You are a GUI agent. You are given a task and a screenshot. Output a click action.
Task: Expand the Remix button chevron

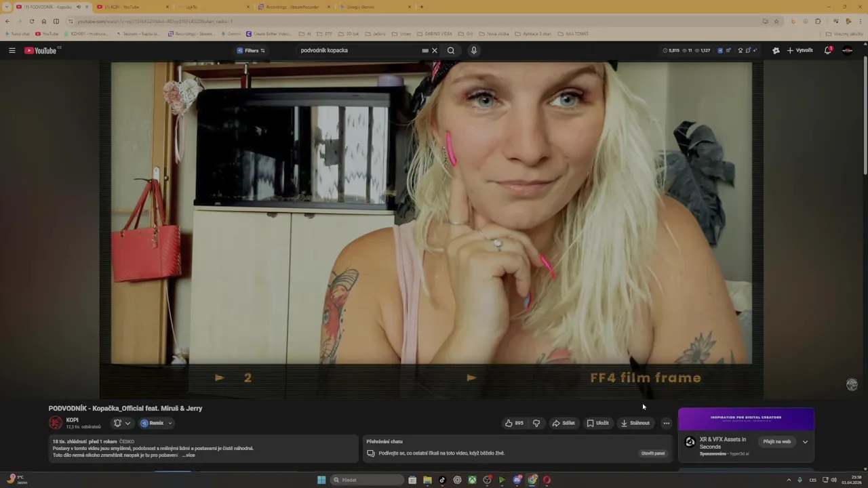click(170, 423)
